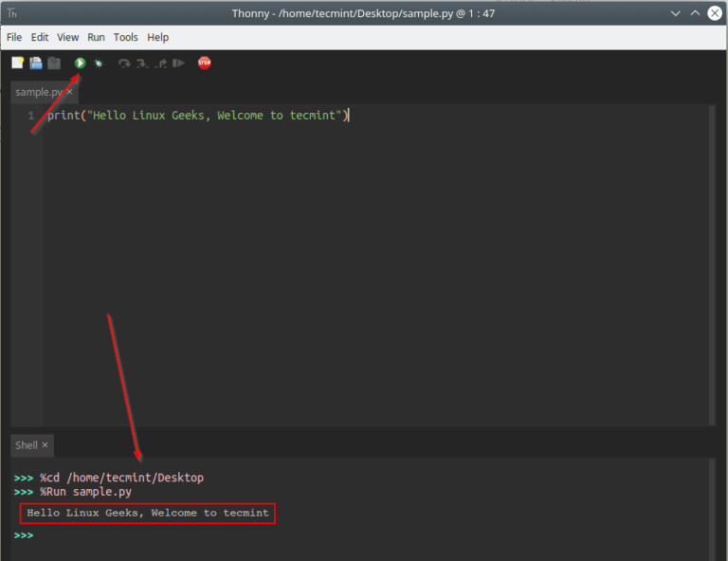Open the View menu
Viewport: 728px width, 561px height.
(68, 37)
